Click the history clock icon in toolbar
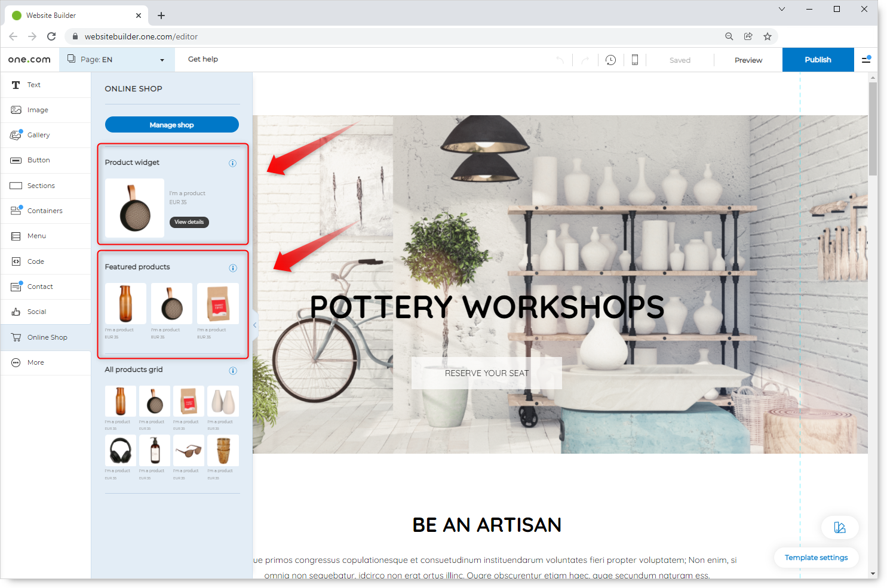This screenshot has width=887, height=588. 610,60
